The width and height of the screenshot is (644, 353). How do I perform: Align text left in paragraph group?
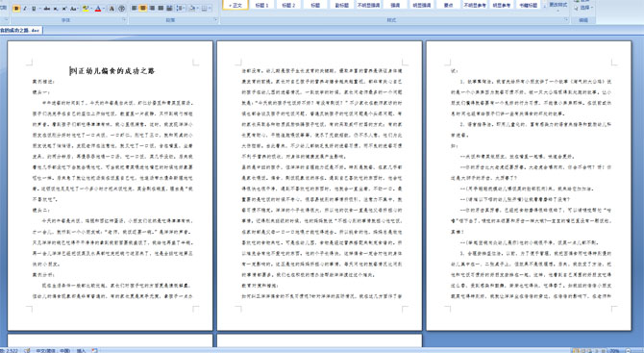click(x=135, y=8)
